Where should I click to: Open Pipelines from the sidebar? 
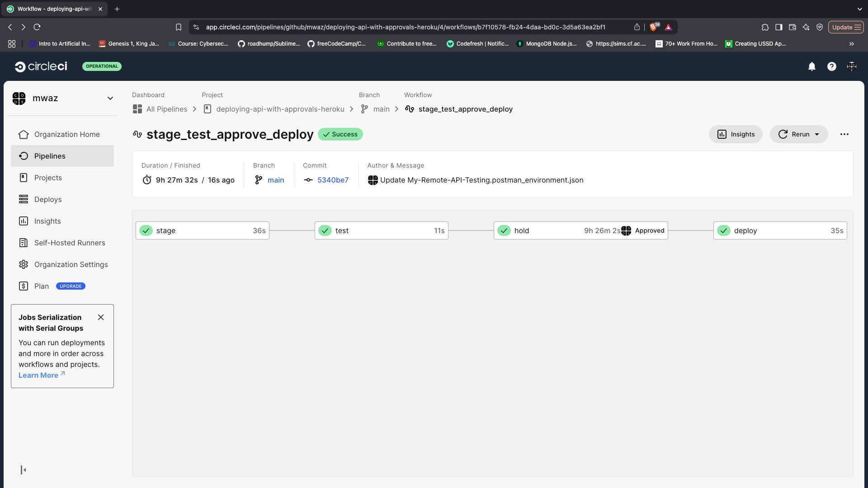[49, 156]
